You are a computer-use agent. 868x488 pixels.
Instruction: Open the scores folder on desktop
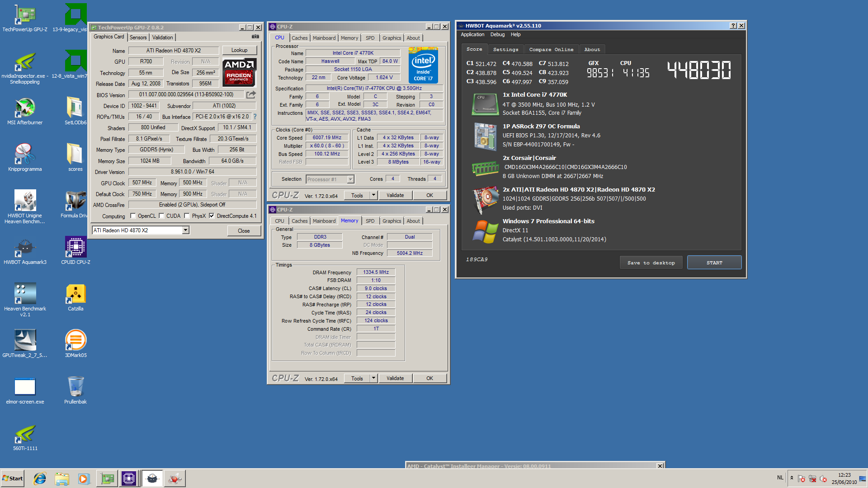click(75, 158)
